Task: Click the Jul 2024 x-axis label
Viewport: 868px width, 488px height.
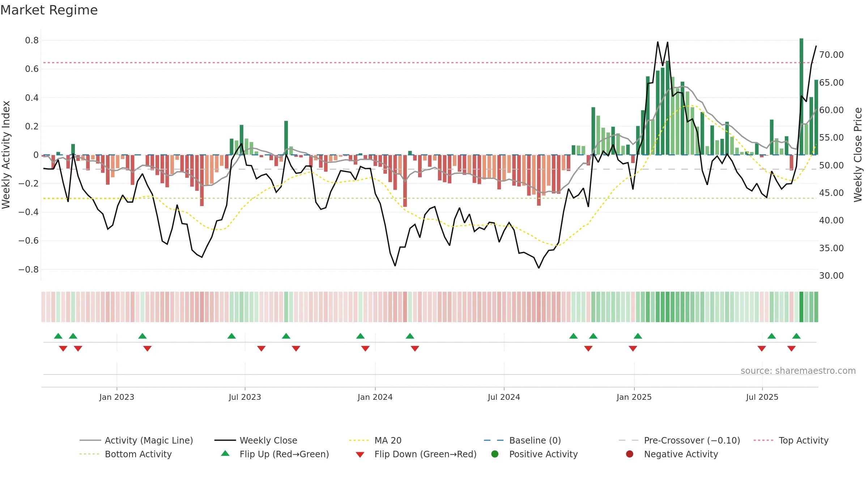Action: click(x=504, y=397)
